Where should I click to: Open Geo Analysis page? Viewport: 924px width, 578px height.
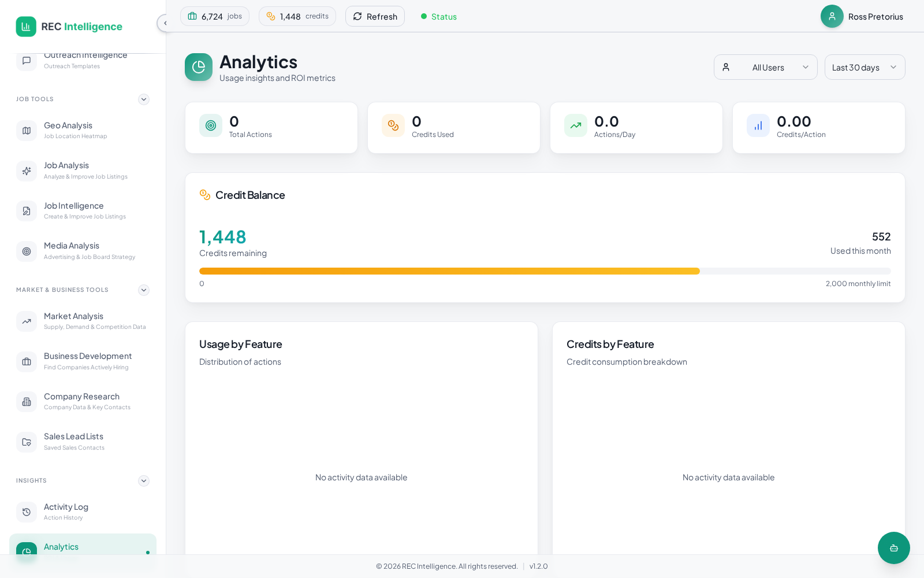tap(83, 131)
